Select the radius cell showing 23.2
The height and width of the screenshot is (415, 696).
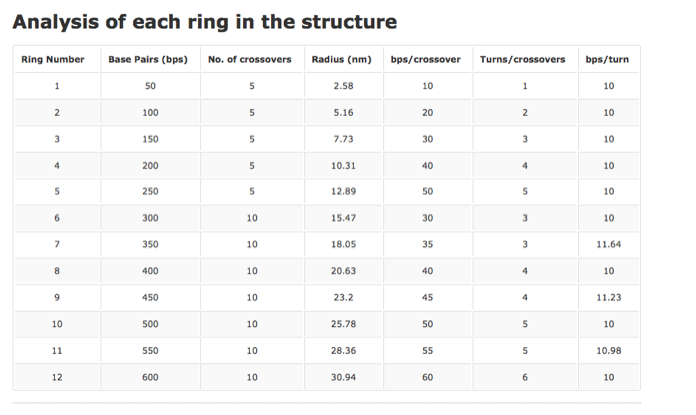tap(342, 297)
